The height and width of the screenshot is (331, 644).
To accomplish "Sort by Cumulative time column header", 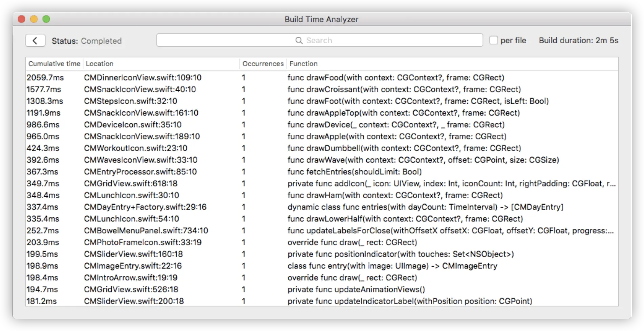I will tap(54, 64).
